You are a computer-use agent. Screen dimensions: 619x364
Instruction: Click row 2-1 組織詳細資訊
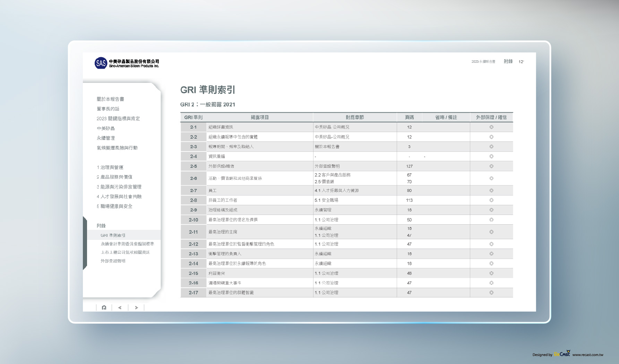[x=346, y=127]
